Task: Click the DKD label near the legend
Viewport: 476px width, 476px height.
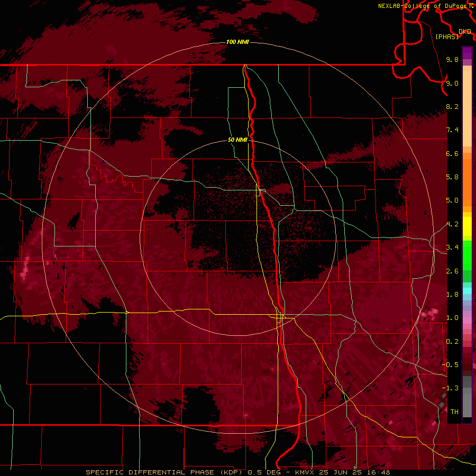Action: point(465,31)
